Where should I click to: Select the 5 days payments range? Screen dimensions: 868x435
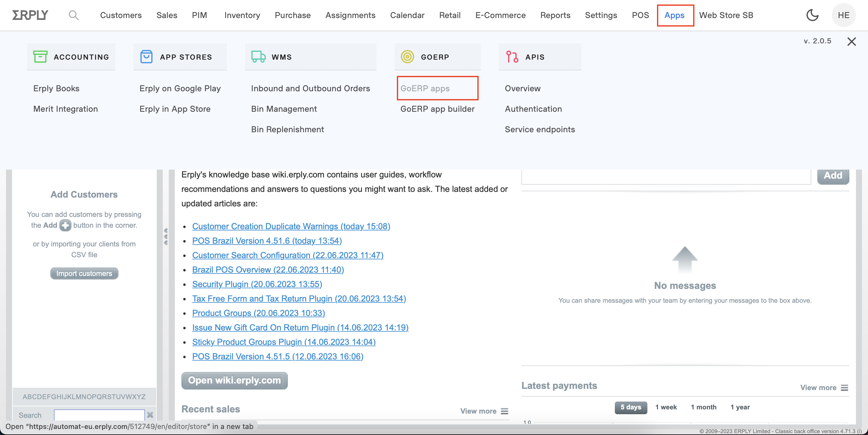(631, 407)
